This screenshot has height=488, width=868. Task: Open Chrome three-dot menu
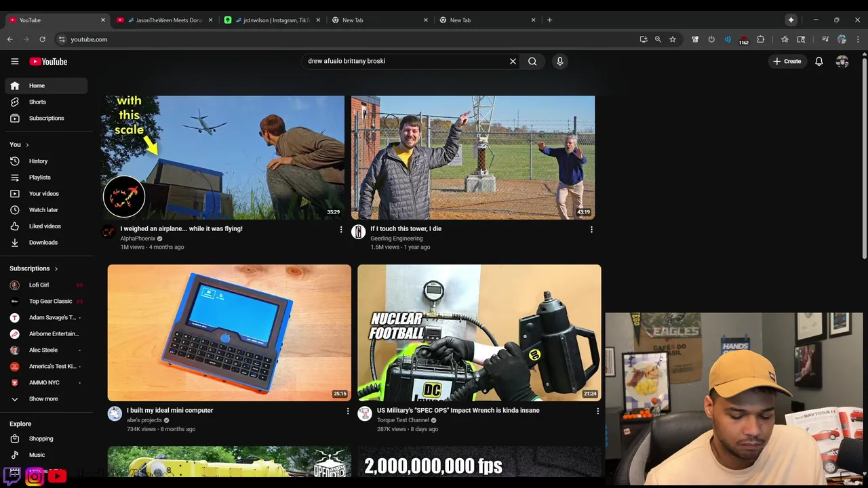[858, 39]
